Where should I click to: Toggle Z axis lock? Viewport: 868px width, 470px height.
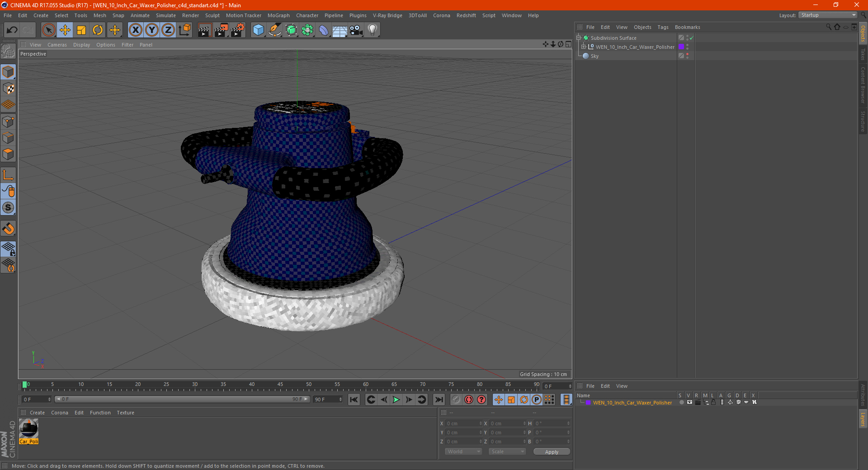click(168, 30)
